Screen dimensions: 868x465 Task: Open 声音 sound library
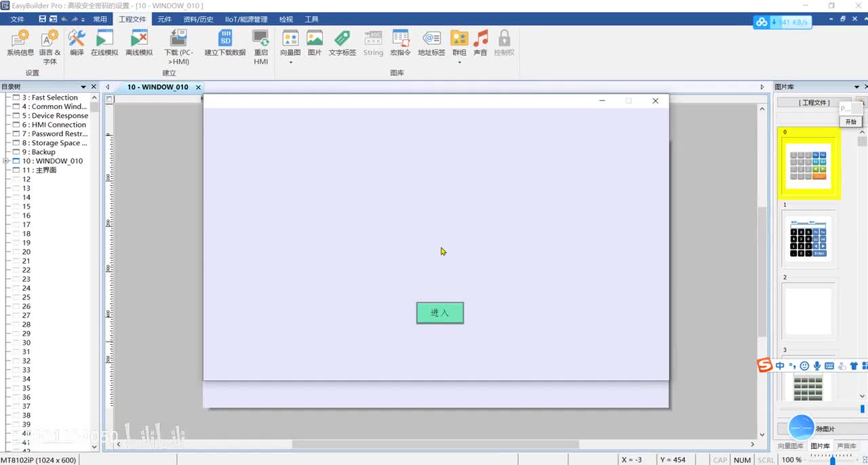[x=481, y=43]
